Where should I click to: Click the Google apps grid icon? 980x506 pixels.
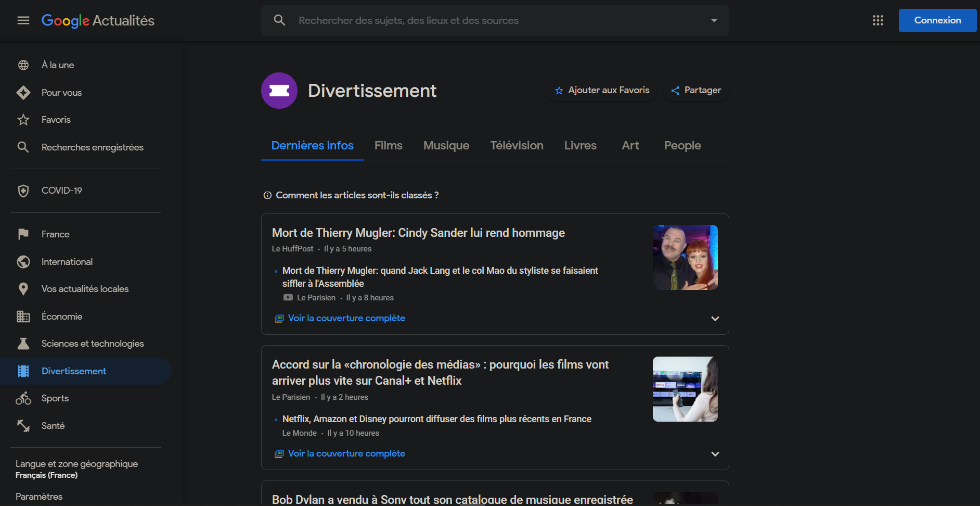(878, 20)
